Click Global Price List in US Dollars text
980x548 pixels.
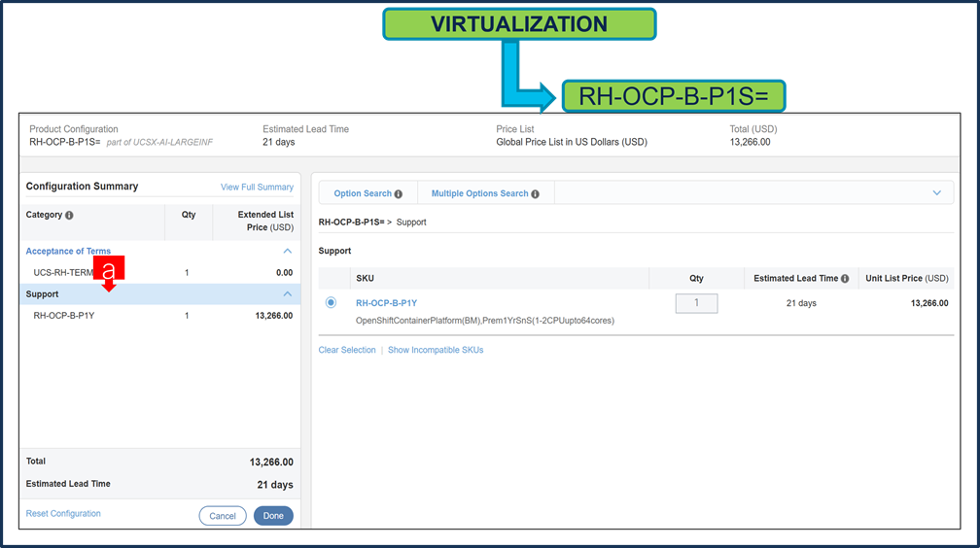[x=572, y=142]
